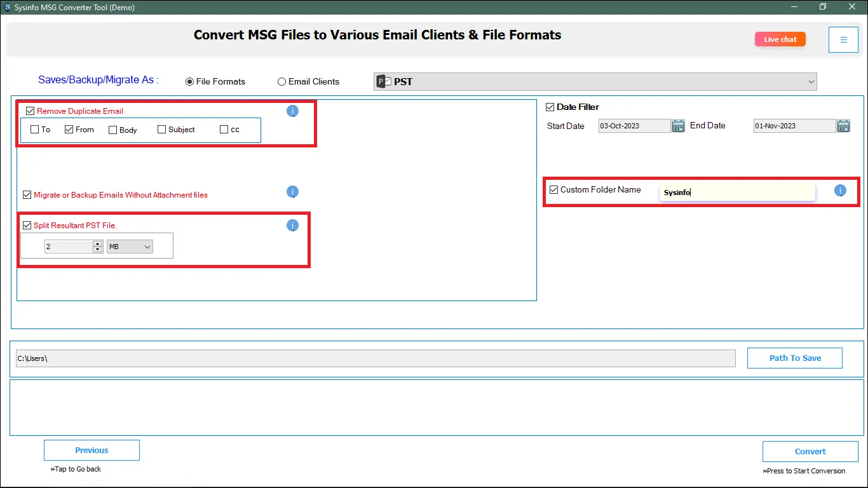This screenshot has height=488, width=868.
Task: Click the Custom Folder Name text field
Action: [x=737, y=192]
